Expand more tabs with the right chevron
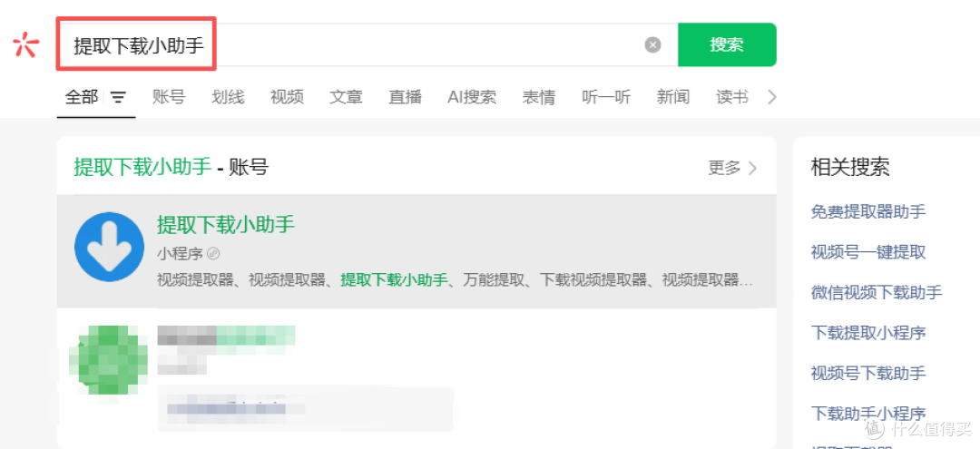This screenshot has height=449, width=980. [772, 97]
